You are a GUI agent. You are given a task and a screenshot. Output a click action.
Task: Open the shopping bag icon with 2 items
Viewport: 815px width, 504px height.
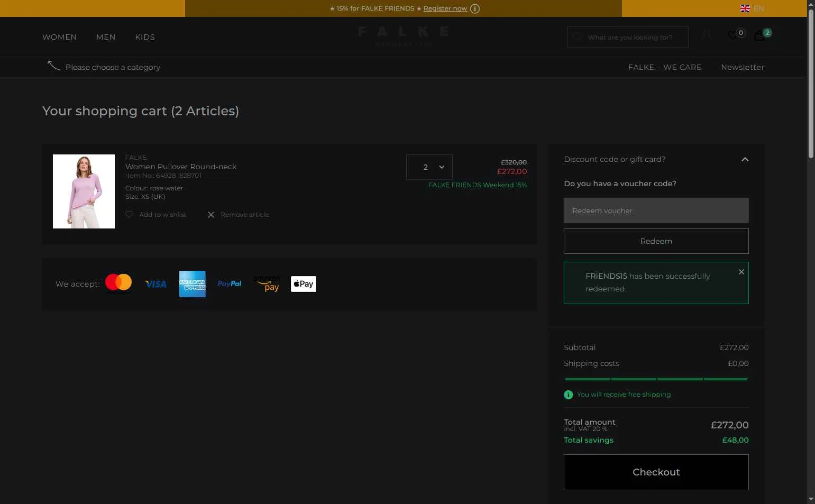pos(760,35)
